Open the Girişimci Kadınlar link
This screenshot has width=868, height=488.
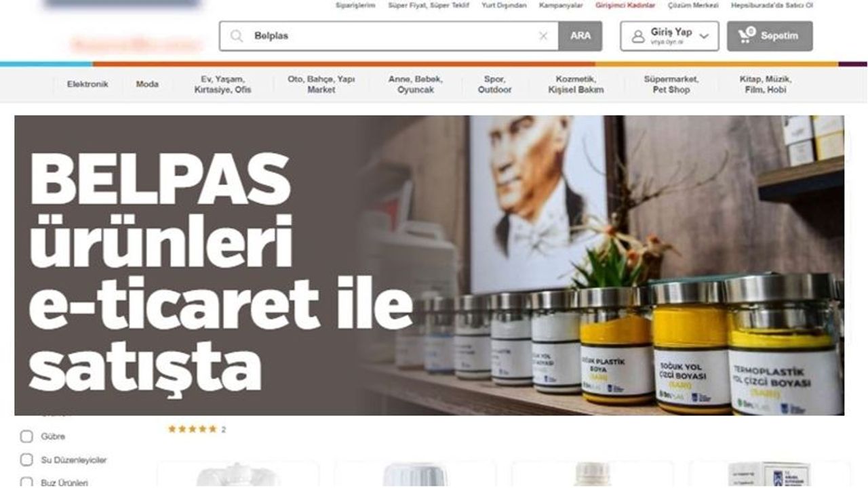click(x=625, y=5)
